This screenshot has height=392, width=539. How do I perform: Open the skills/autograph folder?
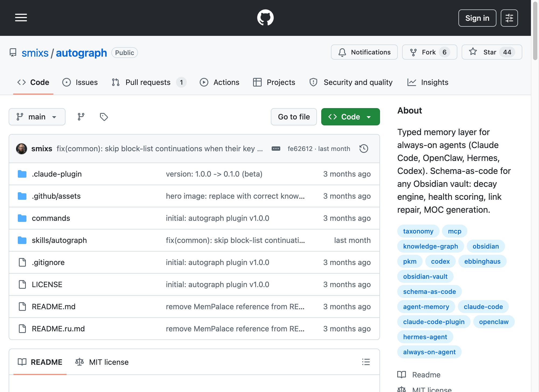pos(59,240)
